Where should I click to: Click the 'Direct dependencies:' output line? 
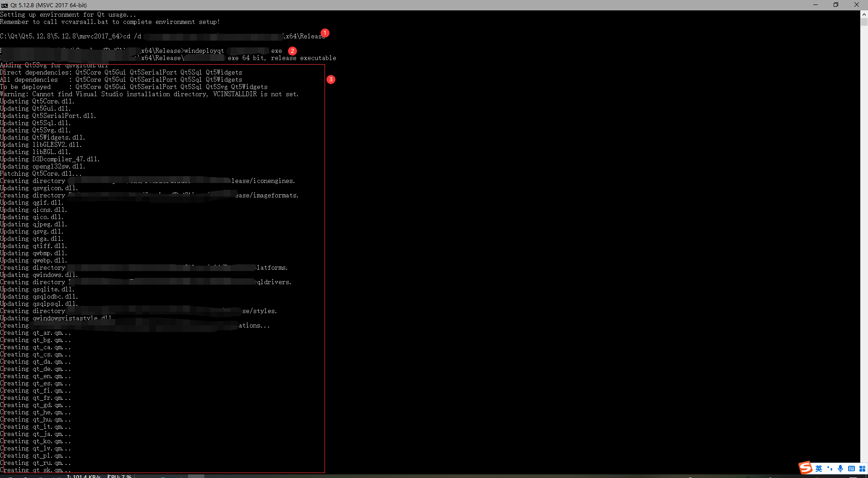click(x=121, y=73)
